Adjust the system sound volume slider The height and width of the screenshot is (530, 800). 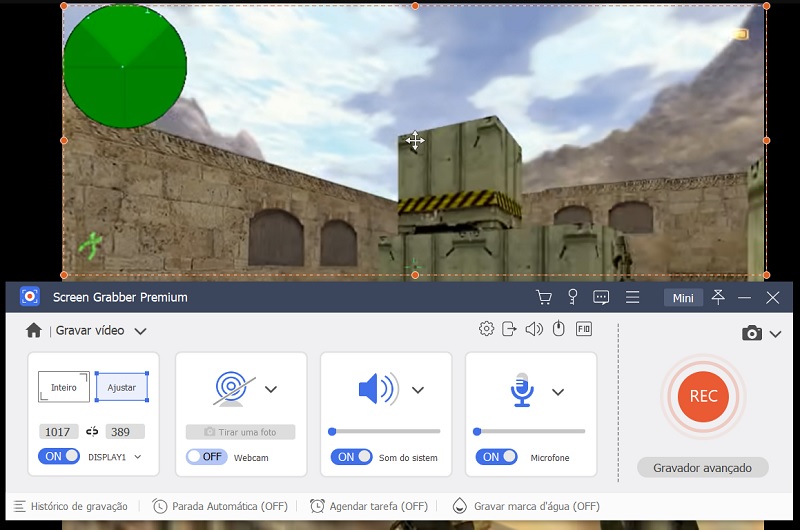(x=385, y=432)
